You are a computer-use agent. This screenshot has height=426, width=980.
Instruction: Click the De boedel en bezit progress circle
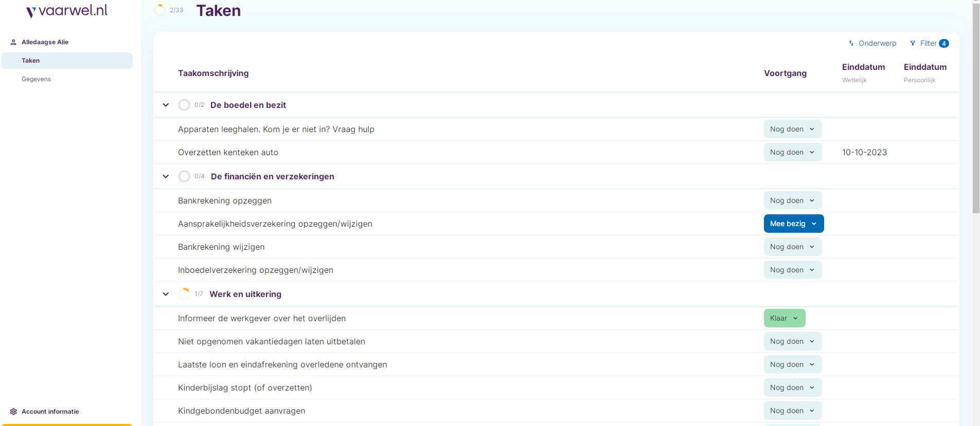click(184, 105)
